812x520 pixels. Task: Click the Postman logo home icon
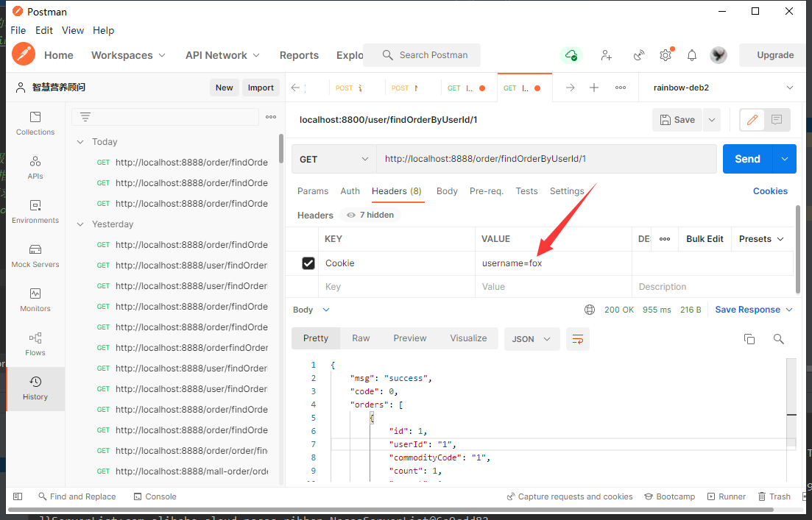pyautogui.click(x=24, y=54)
